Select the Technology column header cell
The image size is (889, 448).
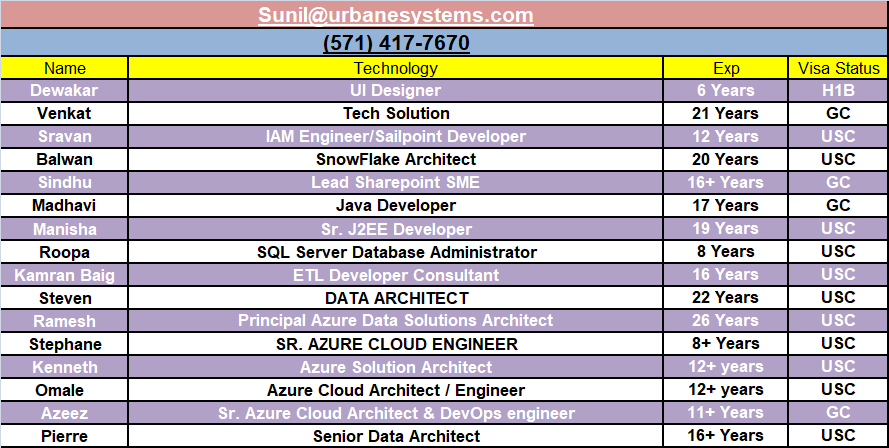pos(396,68)
